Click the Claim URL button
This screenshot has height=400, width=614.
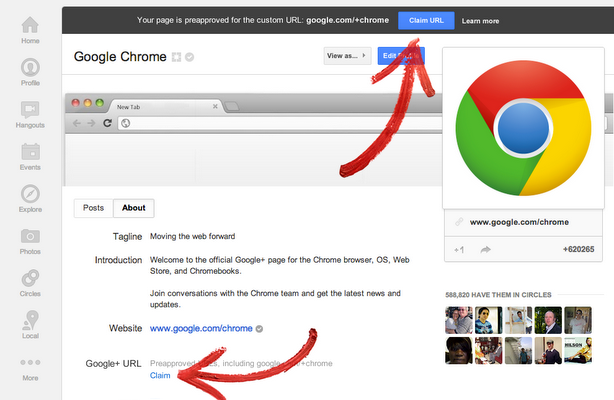426,20
